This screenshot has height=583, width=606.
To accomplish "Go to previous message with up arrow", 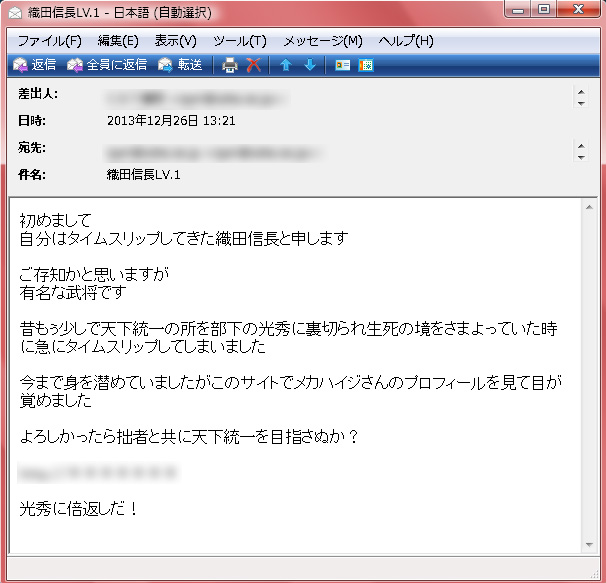I will coord(286,65).
